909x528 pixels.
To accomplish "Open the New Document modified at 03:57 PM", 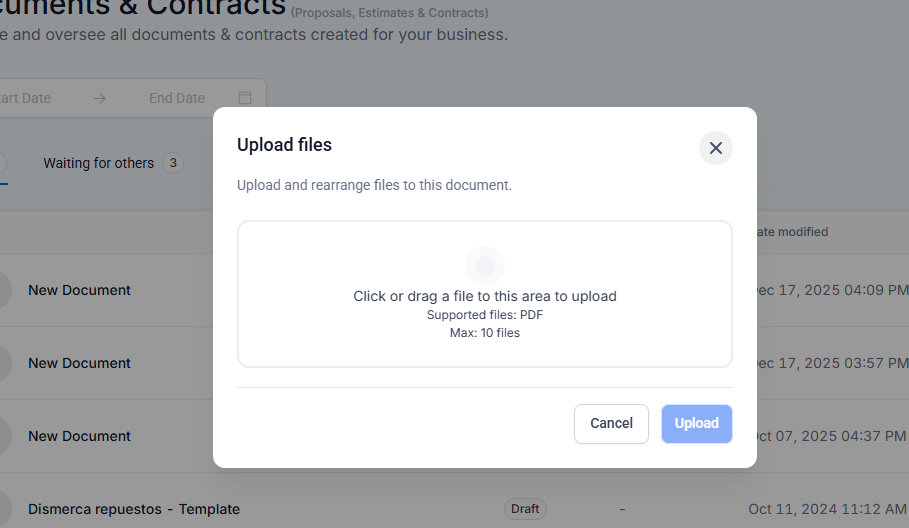I will click(x=80, y=363).
